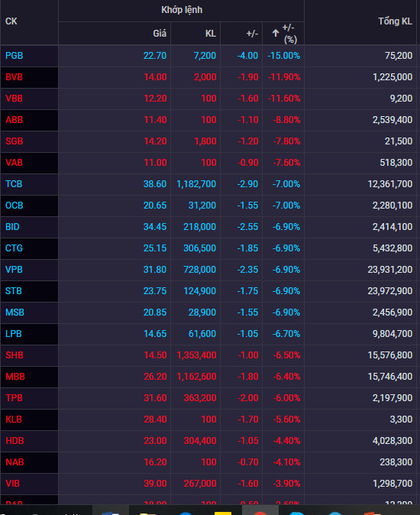
Task: Select the MSB ticker symbol
Action: 15,312
